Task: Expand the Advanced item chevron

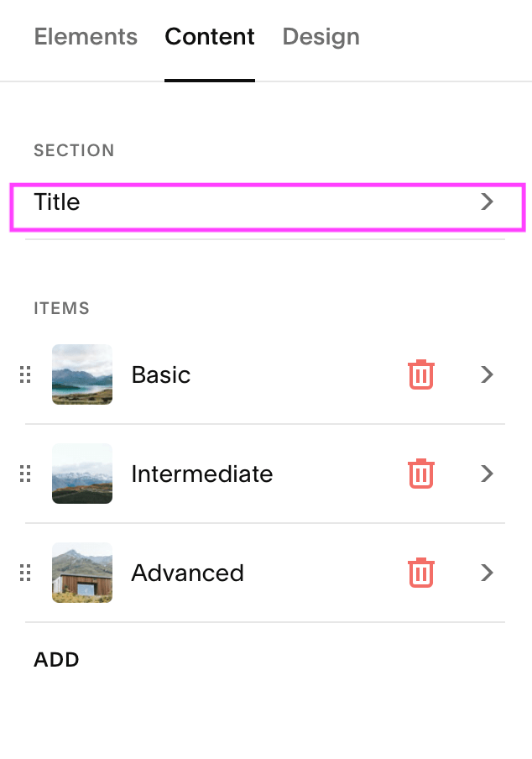Action: pyautogui.click(x=487, y=573)
